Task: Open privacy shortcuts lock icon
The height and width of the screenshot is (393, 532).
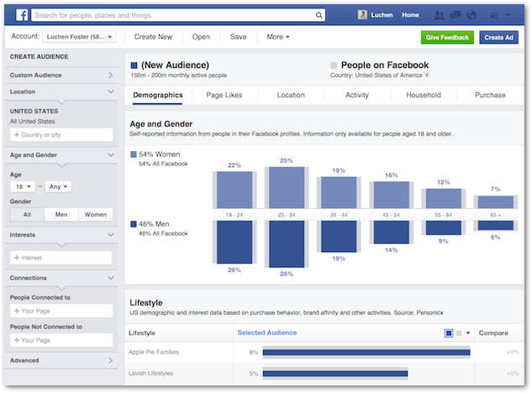Action: tap(494, 15)
